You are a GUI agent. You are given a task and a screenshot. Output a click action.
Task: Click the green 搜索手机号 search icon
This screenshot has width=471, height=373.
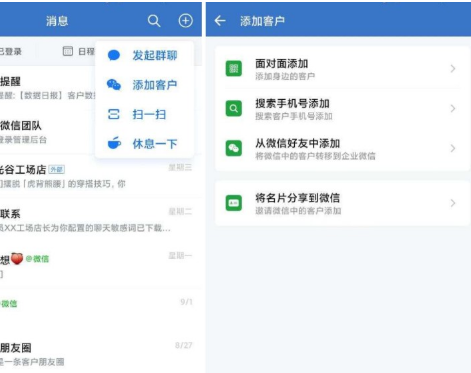tap(234, 108)
